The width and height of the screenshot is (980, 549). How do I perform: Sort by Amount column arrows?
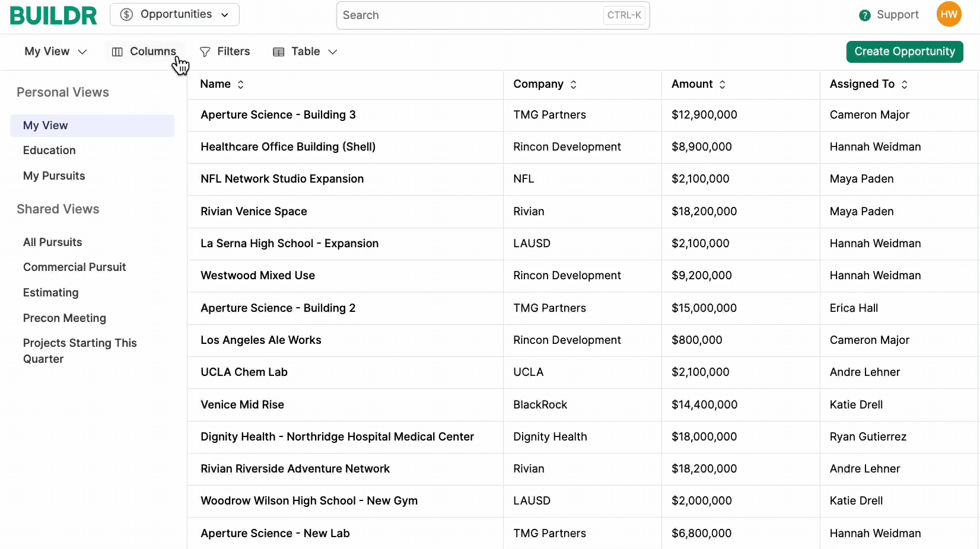coord(723,85)
